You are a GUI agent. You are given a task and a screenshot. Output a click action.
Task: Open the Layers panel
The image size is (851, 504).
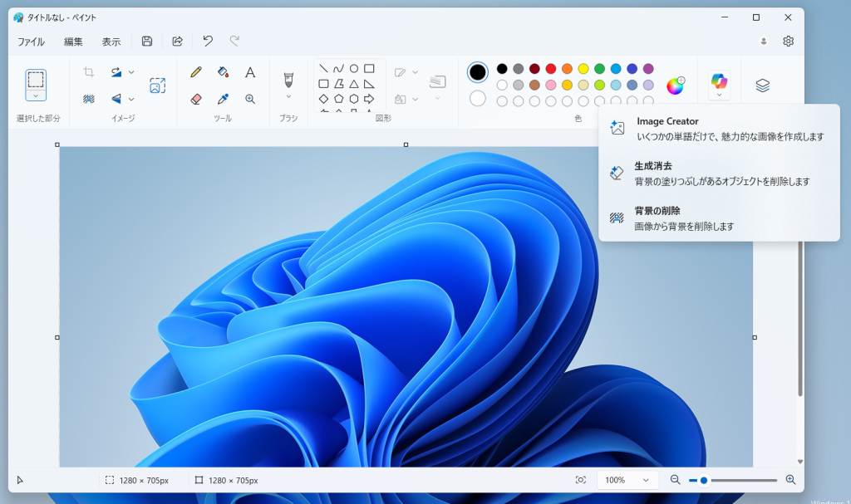pyautogui.click(x=763, y=86)
